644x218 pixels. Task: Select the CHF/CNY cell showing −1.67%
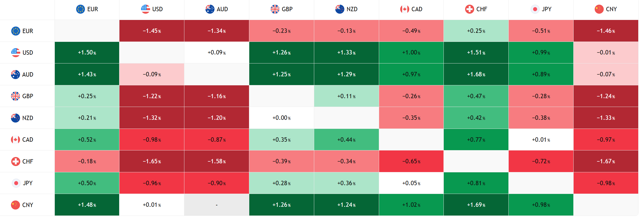(x=606, y=161)
